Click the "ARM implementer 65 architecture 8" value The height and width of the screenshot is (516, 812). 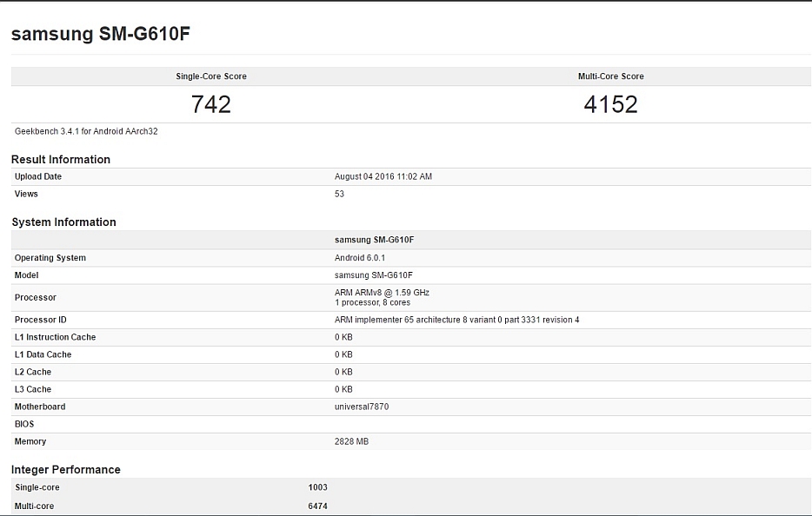pos(456,320)
